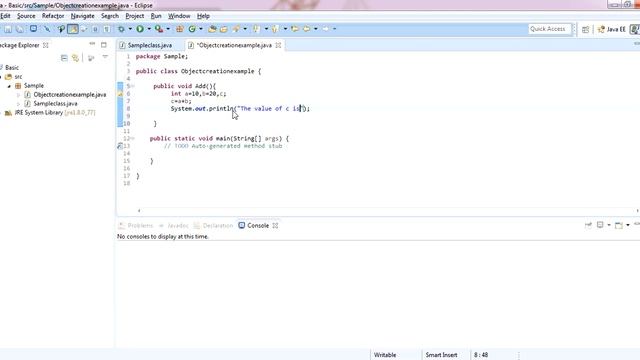The height and width of the screenshot is (360, 640).
Task: Open the Run menu
Action: point(156,16)
